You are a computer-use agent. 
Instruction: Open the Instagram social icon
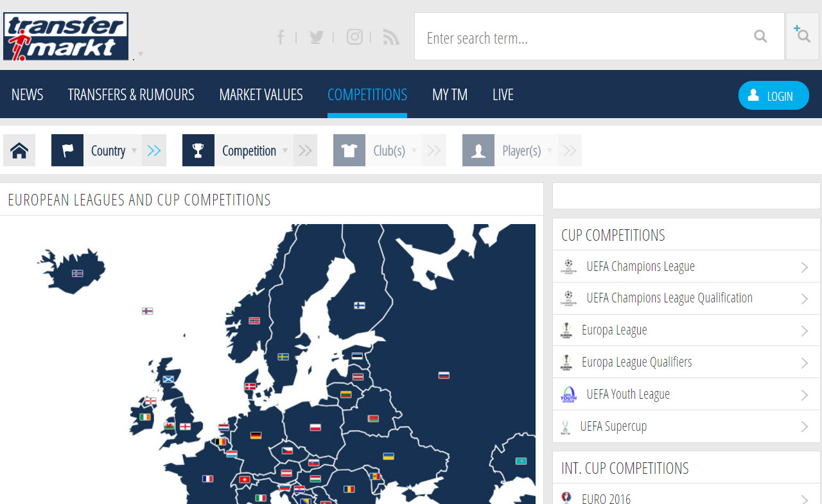(x=354, y=37)
